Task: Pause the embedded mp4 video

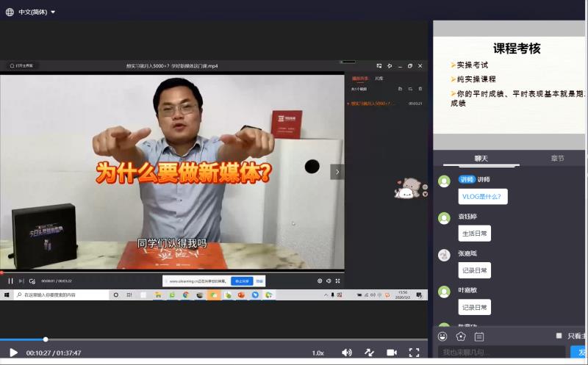Action: (x=10, y=281)
